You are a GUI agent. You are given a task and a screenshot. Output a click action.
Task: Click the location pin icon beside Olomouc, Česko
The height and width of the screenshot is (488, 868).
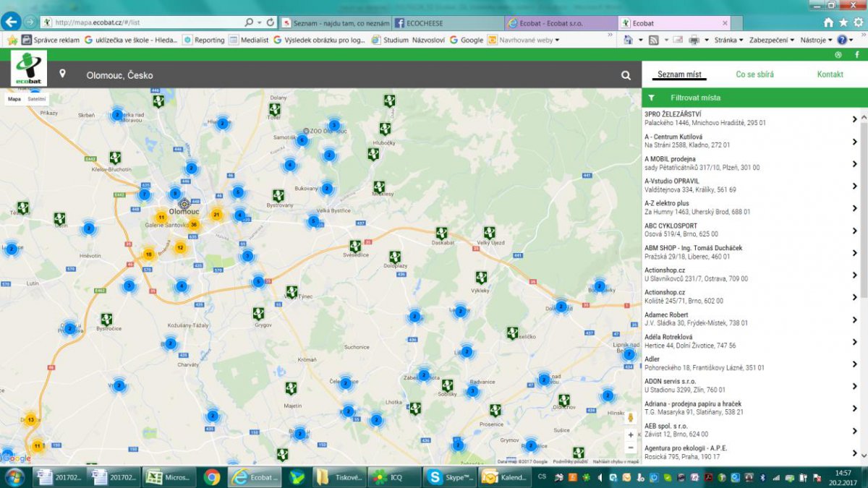pyautogui.click(x=63, y=74)
